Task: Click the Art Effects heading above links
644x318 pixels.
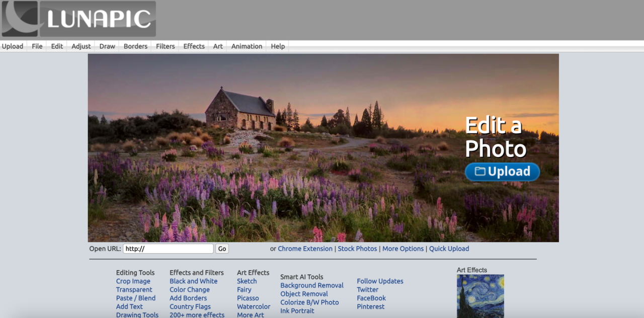Action: coord(253,273)
